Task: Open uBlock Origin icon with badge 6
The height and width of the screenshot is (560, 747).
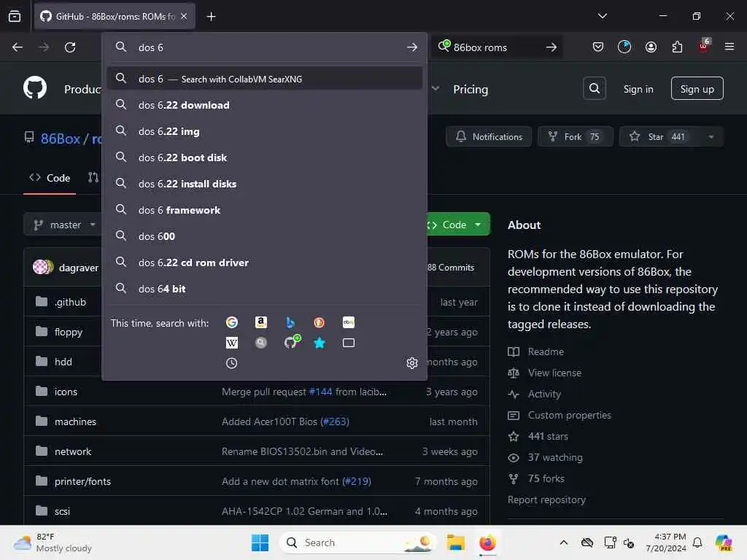Action: [x=704, y=46]
